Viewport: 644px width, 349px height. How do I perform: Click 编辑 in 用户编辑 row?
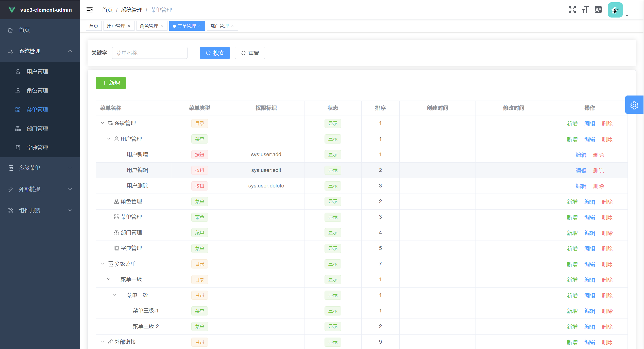click(581, 171)
